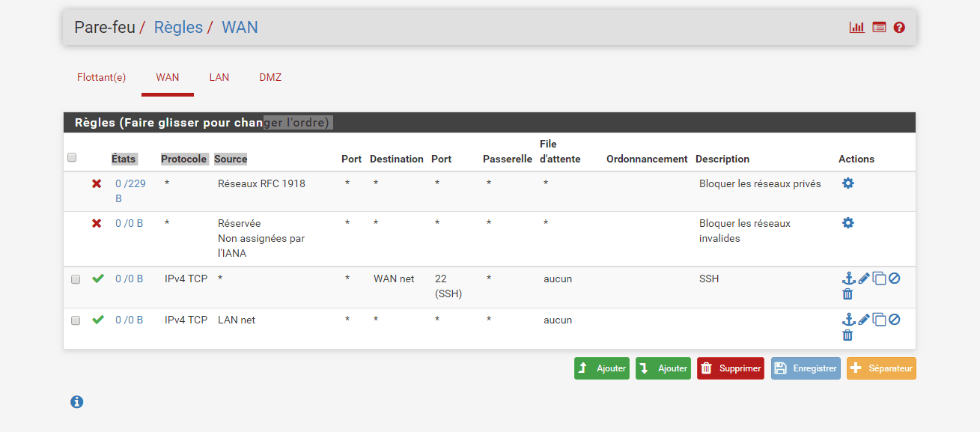Click 'Réseaux RFC 1918' source text
This screenshot has height=432, width=980.
click(261, 183)
